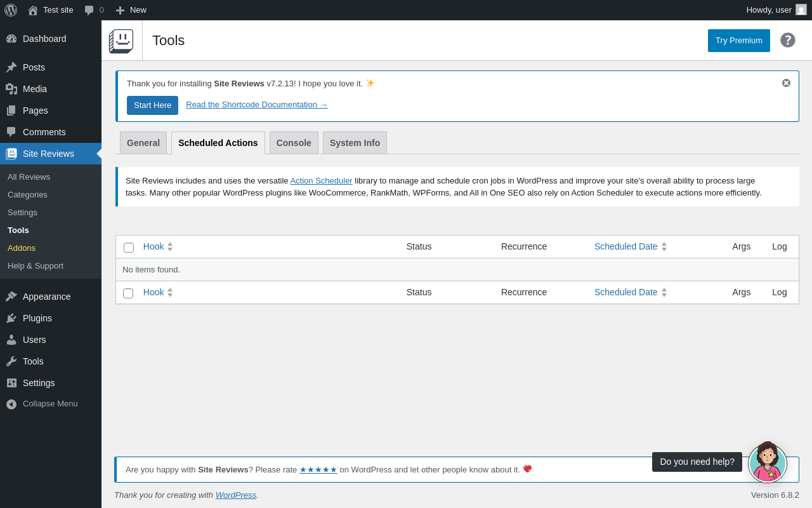Screen dimensions: 812x508
Task: Click the Args column header
Action: tap(742, 246)
